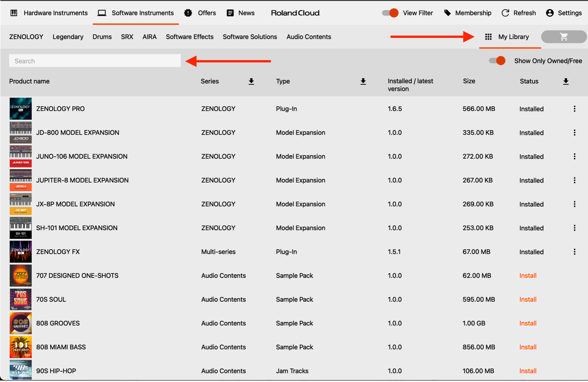Switch to the Software Instruments tab
This screenshot has width=588, height=382.
pyautogui.click(x=135, y=13)
